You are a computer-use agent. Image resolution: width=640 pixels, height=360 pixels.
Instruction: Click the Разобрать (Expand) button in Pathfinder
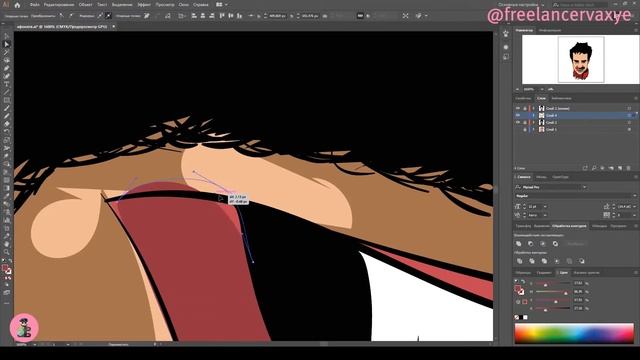576,244
